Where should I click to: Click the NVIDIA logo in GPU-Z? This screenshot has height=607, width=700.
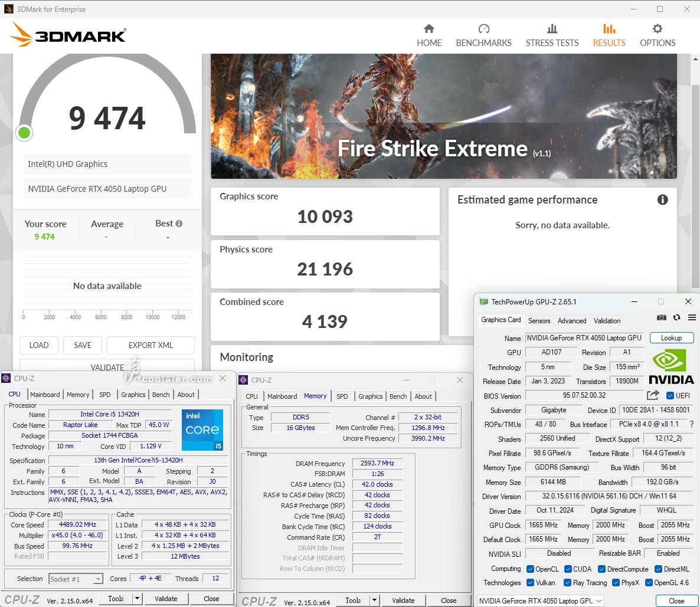point(671,367)
